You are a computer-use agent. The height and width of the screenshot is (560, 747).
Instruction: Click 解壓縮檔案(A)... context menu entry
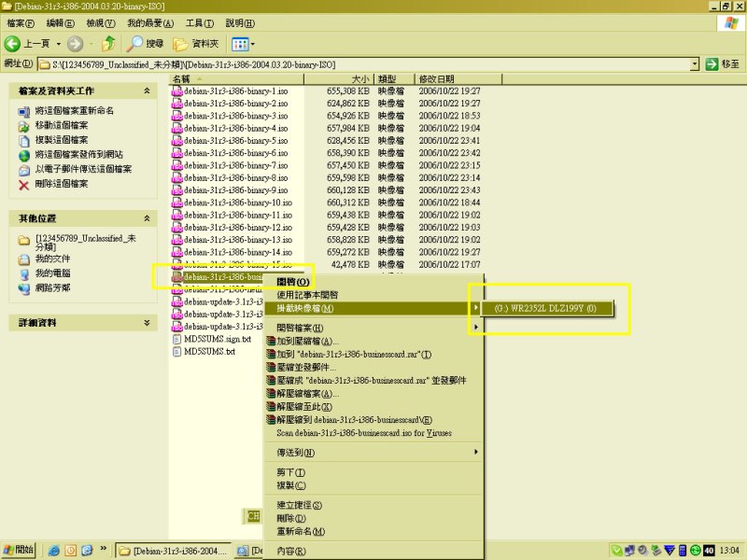tap(374, 393)
